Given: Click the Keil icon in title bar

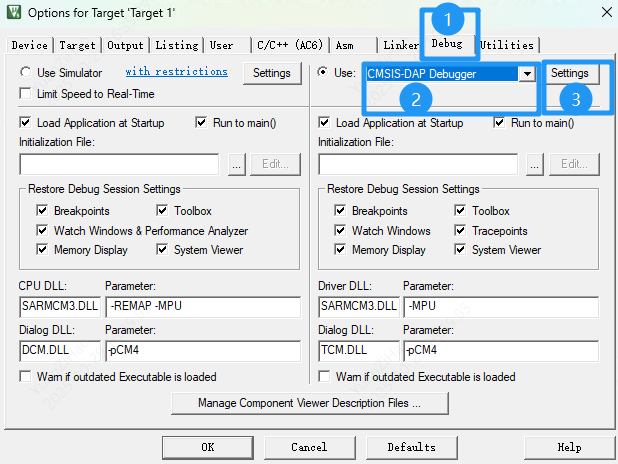Looking at the screenshot, I should click(x=13, y=12).
